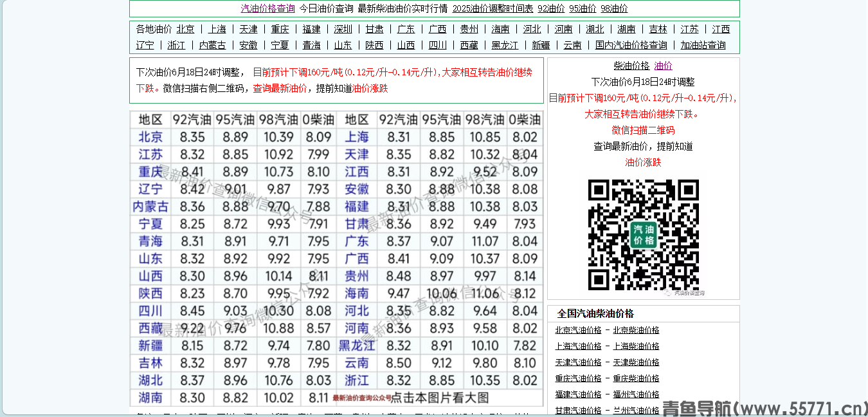The height and width of the screenshot is (417, 868).
Task: Select 北京 in the region navigation links
Action: [x=185, y=29]
